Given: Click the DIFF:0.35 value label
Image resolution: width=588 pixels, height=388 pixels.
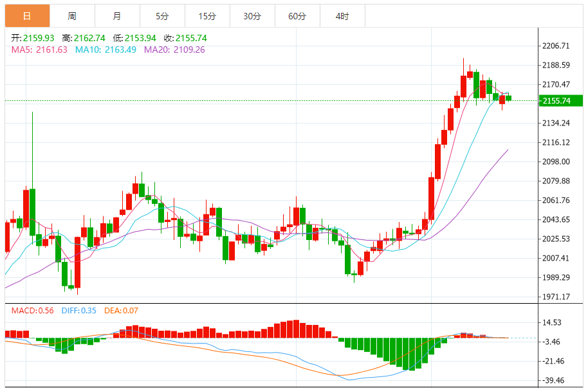Looking at the screenshot, I should click(x=78, y=311).
